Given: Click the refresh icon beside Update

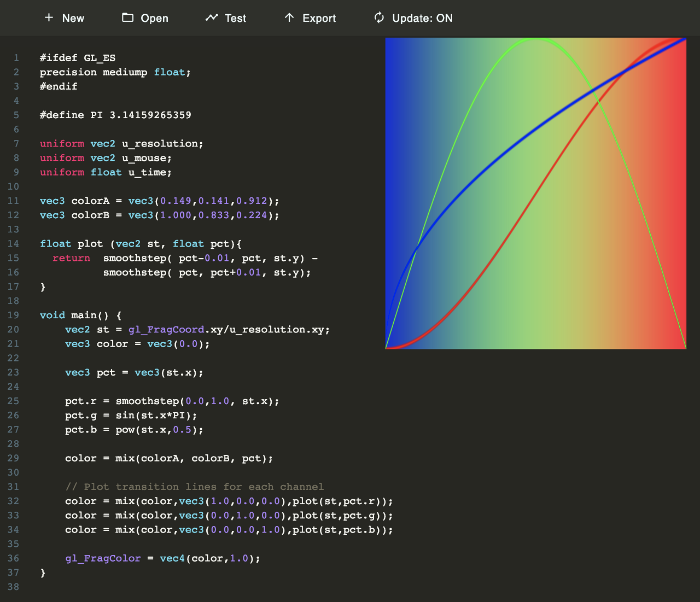Looking at the screenshot, I should (379, 17).
